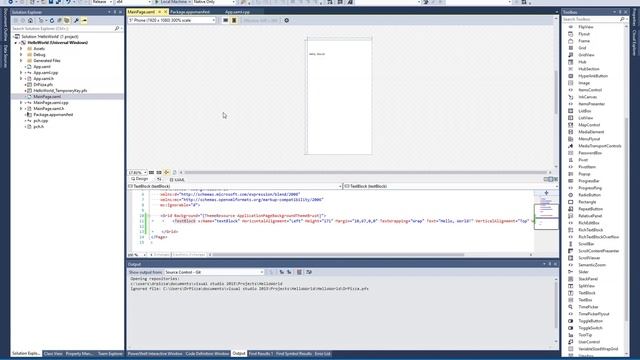This screenshot has height=360, width=640.
Task: Expand the Debug folder
Action: point(21,55)
